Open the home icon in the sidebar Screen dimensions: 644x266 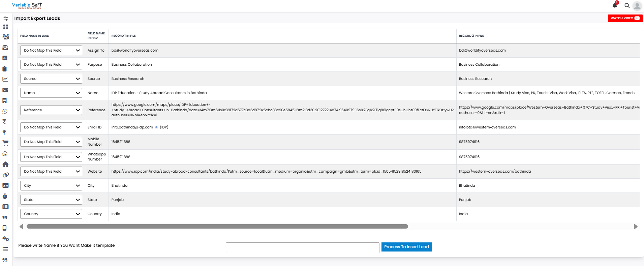5,164
